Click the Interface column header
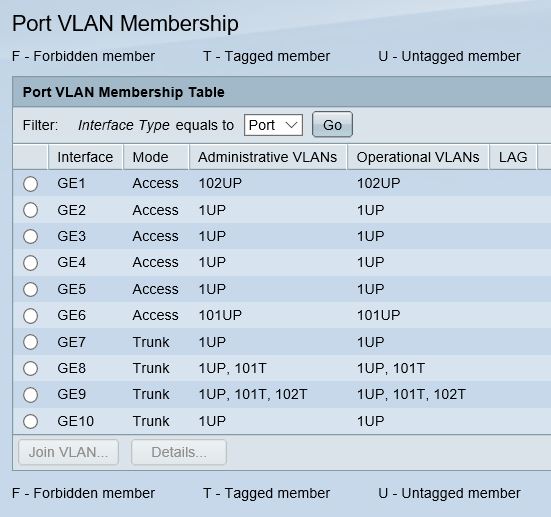This screenshot has width=551, height=517. click(85, 157)
